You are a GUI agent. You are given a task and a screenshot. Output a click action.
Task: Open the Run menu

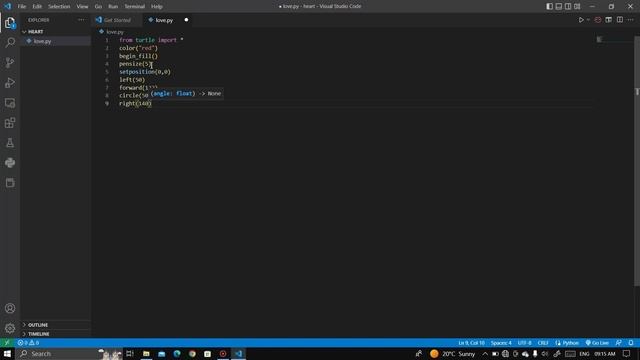113,7
